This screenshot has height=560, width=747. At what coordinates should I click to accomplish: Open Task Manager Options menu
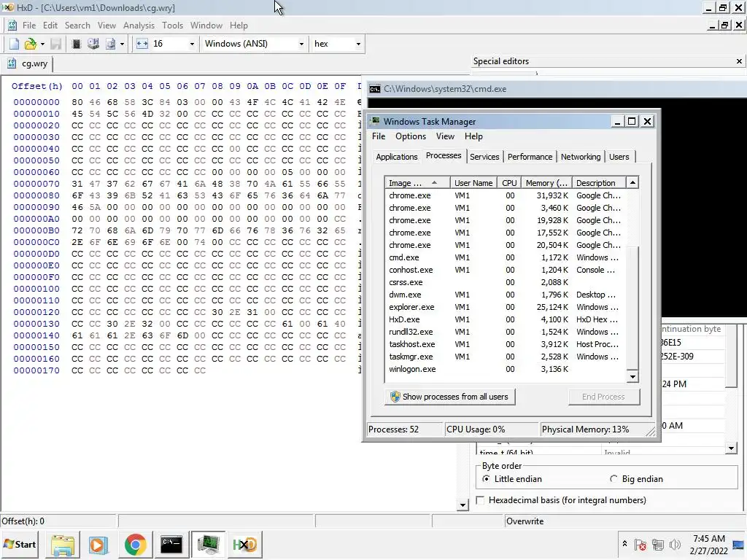[411, 136]
